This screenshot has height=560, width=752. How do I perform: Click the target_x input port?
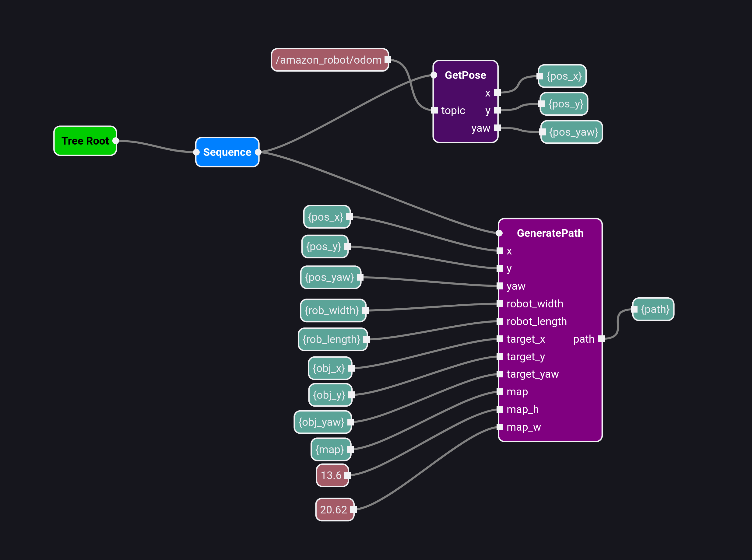[500, 339]
